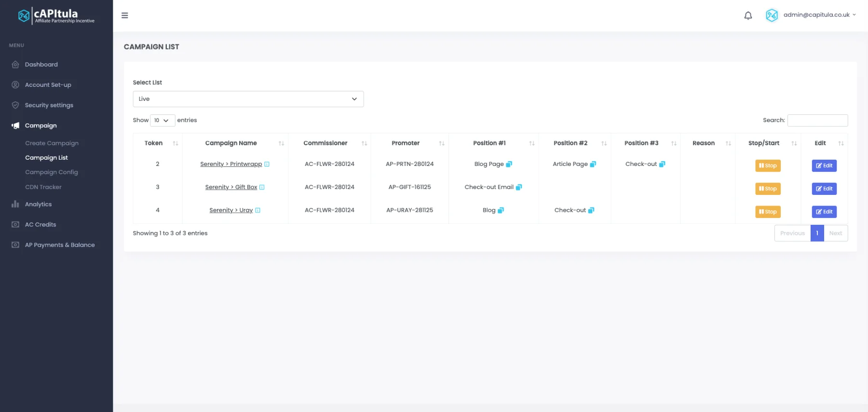Viewport: 868px width, 412px height.
Task: Open CDN Tracker submenu item
Action: 43,187
